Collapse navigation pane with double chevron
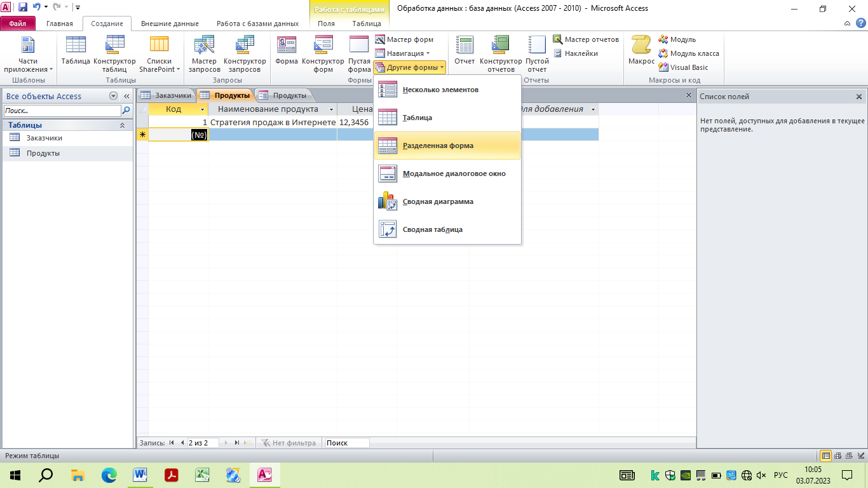Screen dimensions: 868x488 [x=126, y=96]
